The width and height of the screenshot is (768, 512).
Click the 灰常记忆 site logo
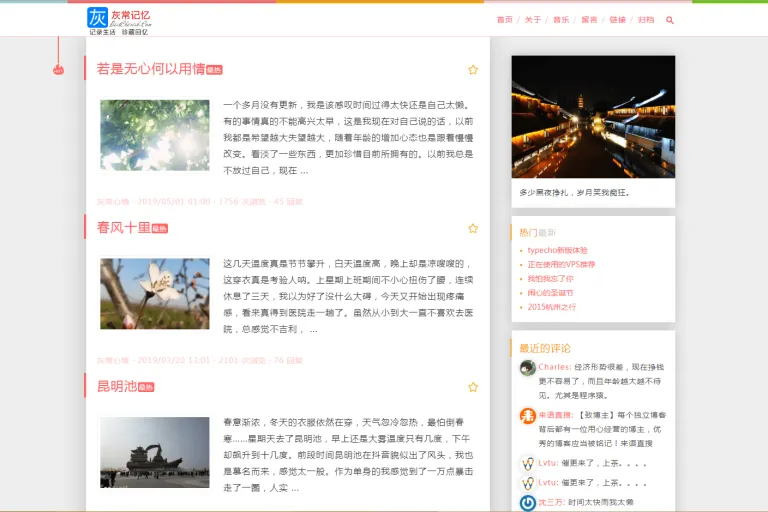pyautogui.click(x=119, y=21)
